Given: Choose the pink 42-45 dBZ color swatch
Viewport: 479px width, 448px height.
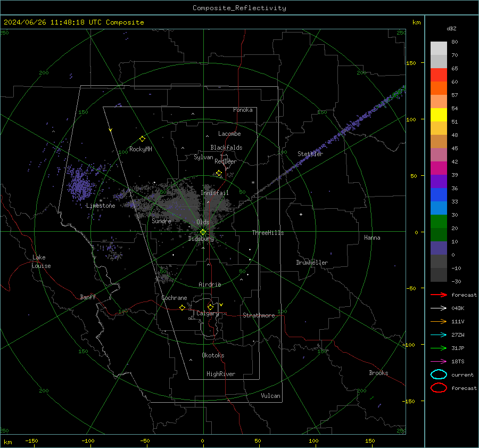Looking at the screenshot, I should click(439, 154).
